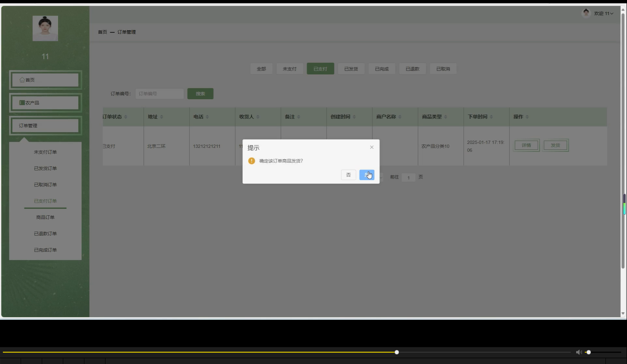Open 已退款订单 in the sidebar submenu
Screen dimensions: 627x364
(x=45, y=234)
